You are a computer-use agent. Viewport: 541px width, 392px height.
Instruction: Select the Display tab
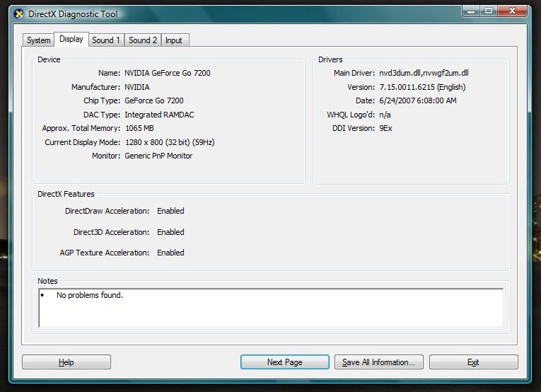[71, 39]
